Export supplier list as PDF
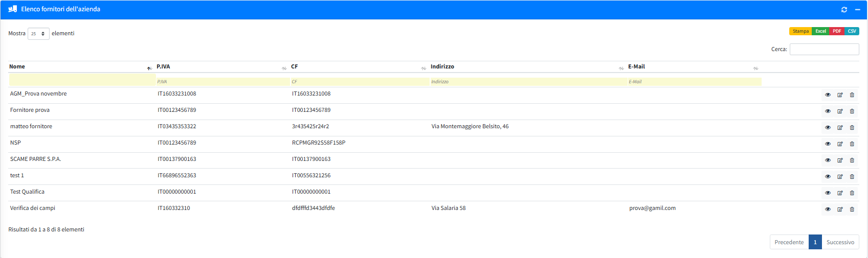Screen dimensions: 868x258 coord(837,31)
